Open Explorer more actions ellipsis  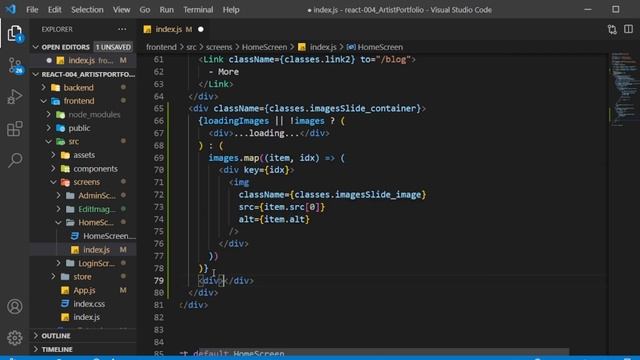122,29
